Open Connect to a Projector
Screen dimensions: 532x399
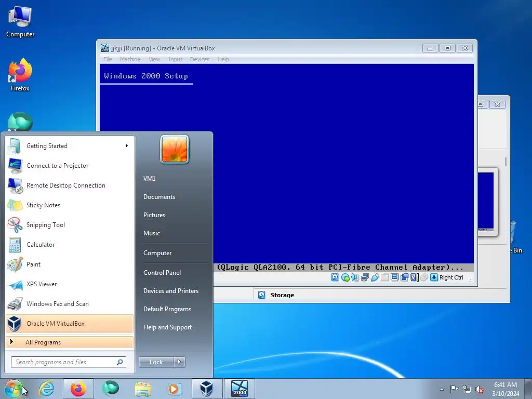point(70,166)
